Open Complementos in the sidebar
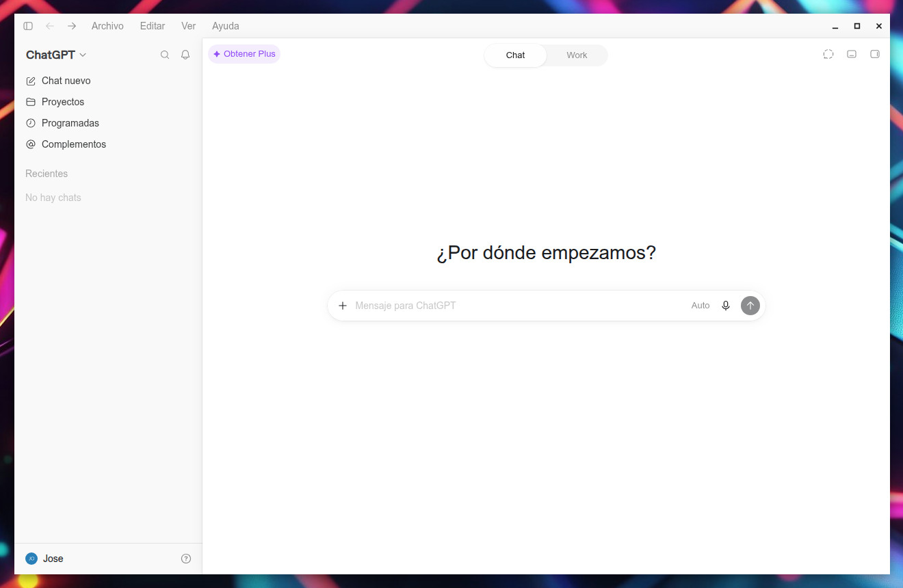This screenshot has width=903, height=588. point(108,144)
